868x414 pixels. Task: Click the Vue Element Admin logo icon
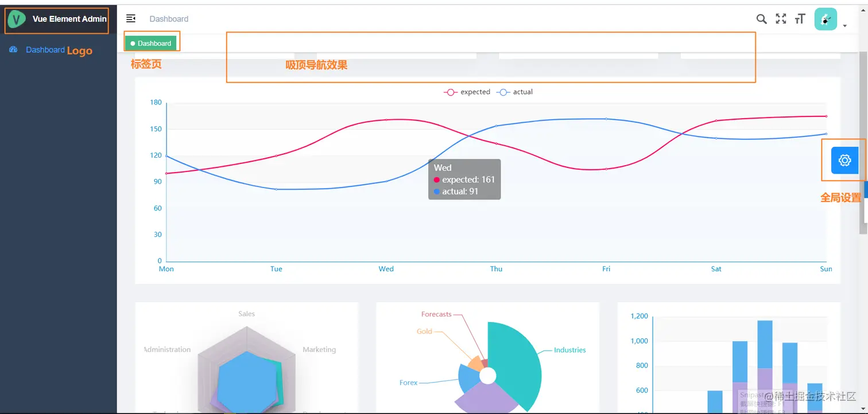point(18,19)
